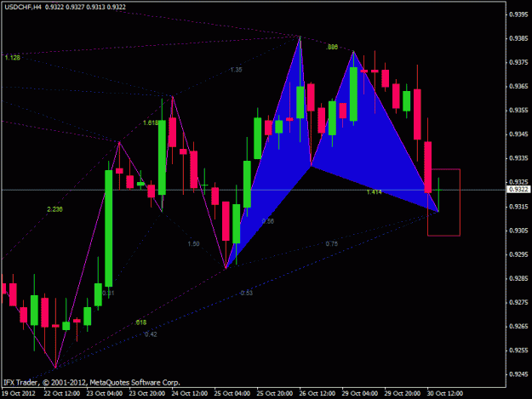Viewport: 532px width, 399px height.
Task: Click the 0.81 ratio label
Action: (108, 293)
